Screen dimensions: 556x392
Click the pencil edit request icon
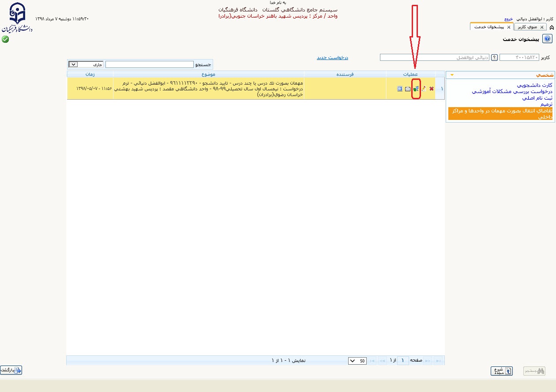[x=424, y=89]
